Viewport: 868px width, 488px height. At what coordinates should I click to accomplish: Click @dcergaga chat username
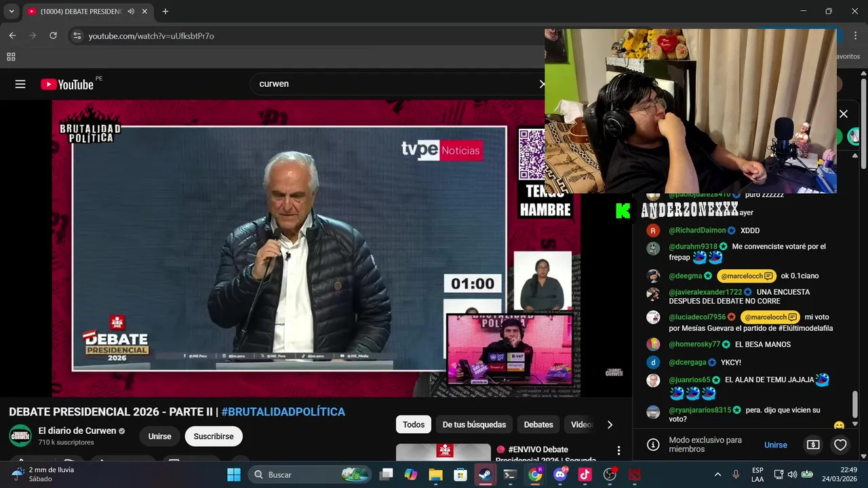[x=688, y=362]
